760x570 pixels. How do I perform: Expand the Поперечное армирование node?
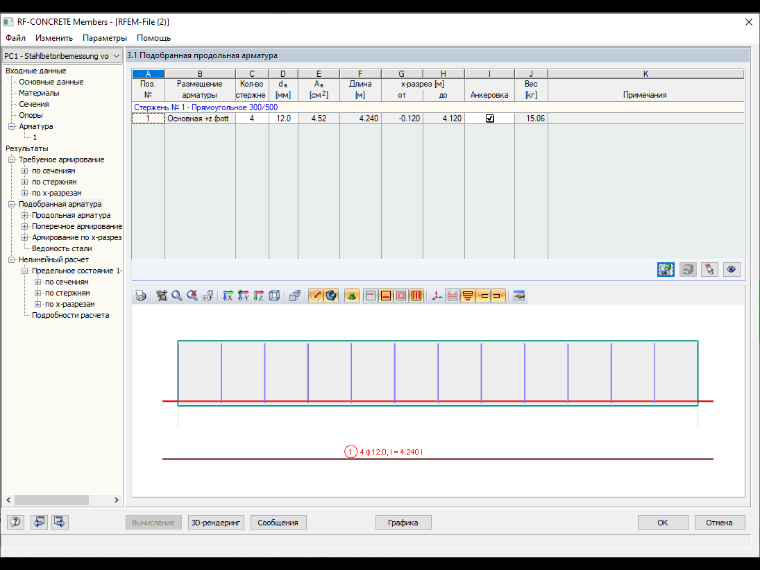click(x=25, y=226)
